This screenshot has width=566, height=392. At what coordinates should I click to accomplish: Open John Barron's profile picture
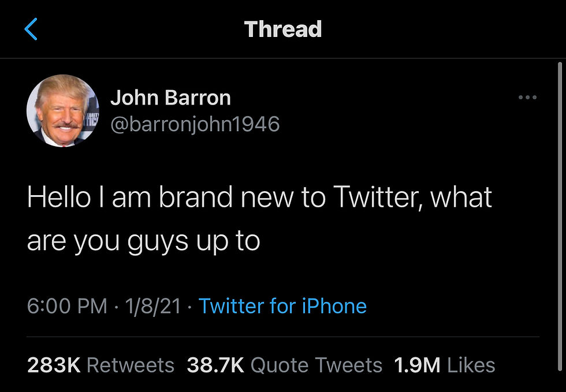coord(63,111)
